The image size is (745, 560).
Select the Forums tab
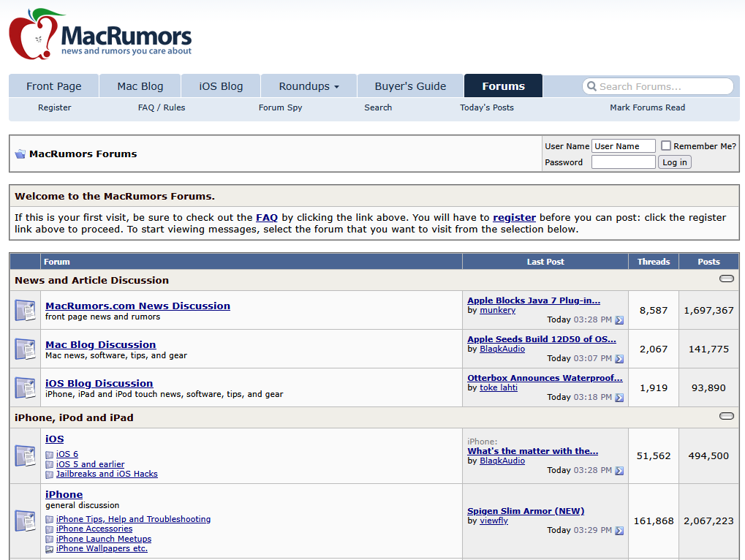coord(503,86)
